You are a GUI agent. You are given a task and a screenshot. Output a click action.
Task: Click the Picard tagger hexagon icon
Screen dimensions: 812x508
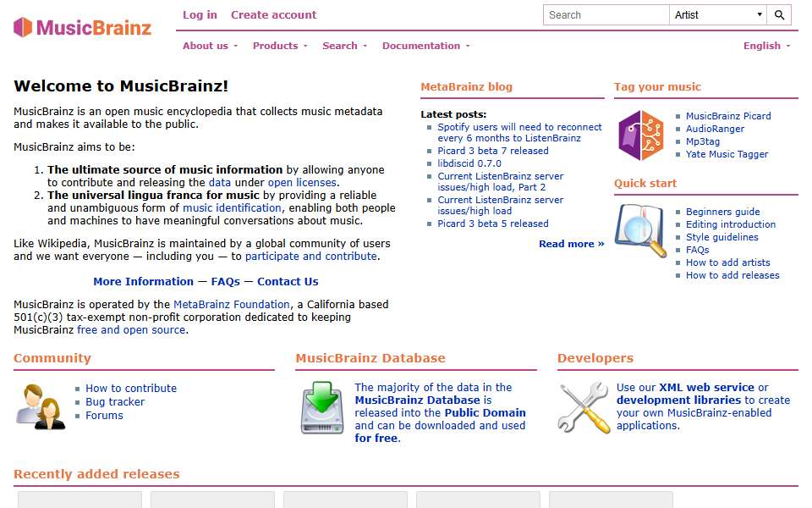640,135
